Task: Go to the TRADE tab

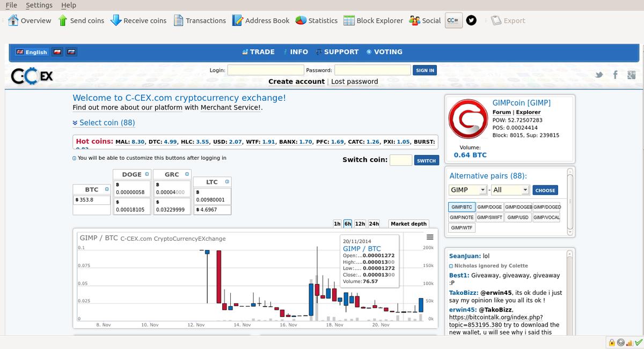Action: click(x=259, y=52)
